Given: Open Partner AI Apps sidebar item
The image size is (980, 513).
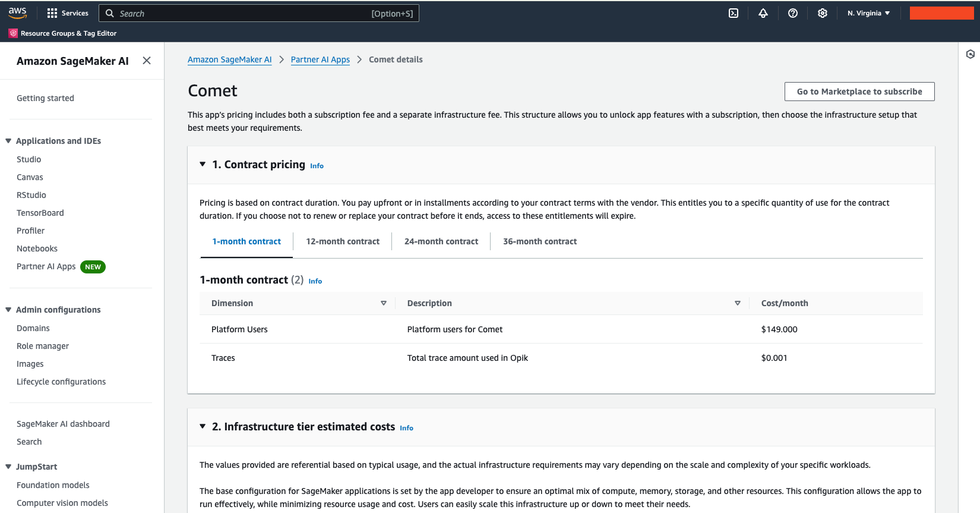Looking at the screenshot, I should [x=46, y=266].
